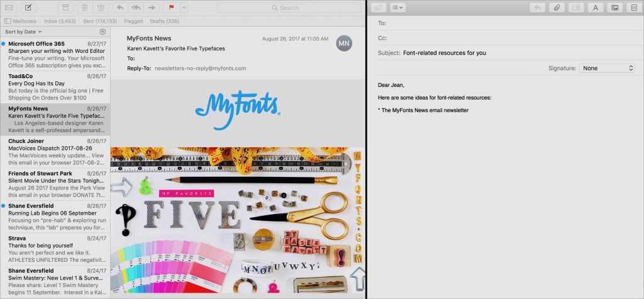644x299 pixels.
Task: Click the include attachments icon in compose window
Action: tap(576, 8)
